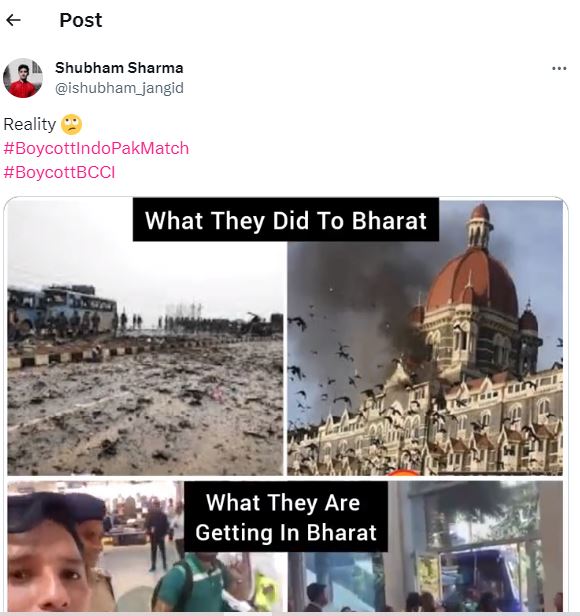Image resolution: width=580 pixels, height=616 pixels.
Task: Go back using the left arrow
Action: coord(13,20)
